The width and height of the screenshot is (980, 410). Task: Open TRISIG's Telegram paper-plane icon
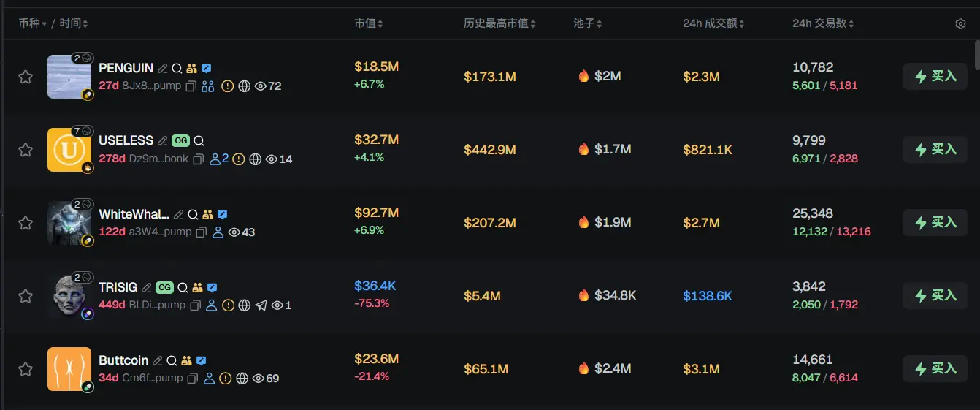click(261, 305)
